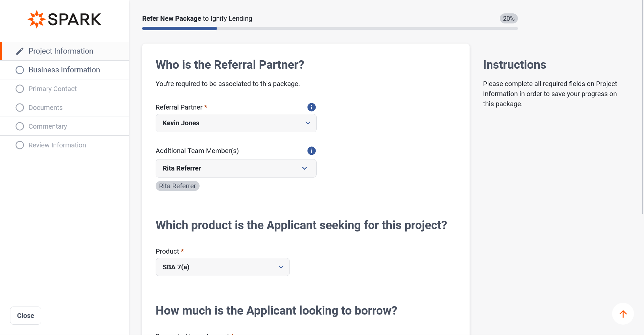644x335 pixels.
Task: Go to Project Information section
Action: pyautogui.click(x=64, y=51)
